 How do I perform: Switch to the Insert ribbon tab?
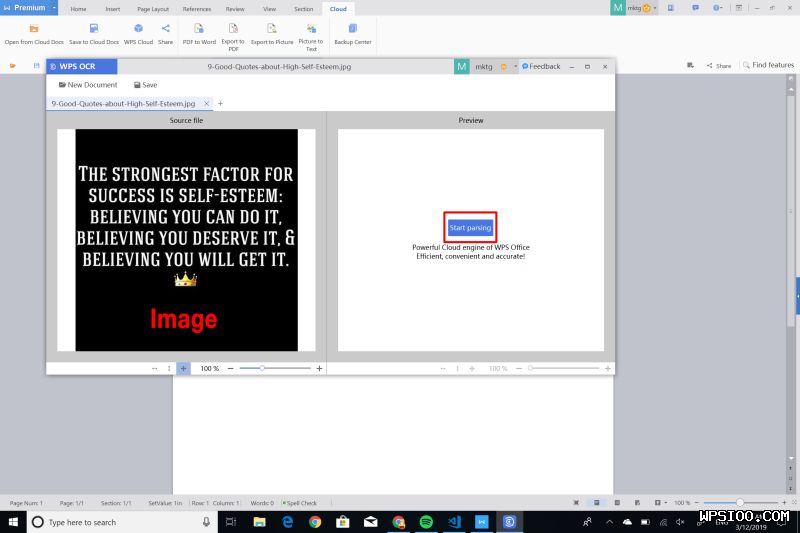coord(113,8)
